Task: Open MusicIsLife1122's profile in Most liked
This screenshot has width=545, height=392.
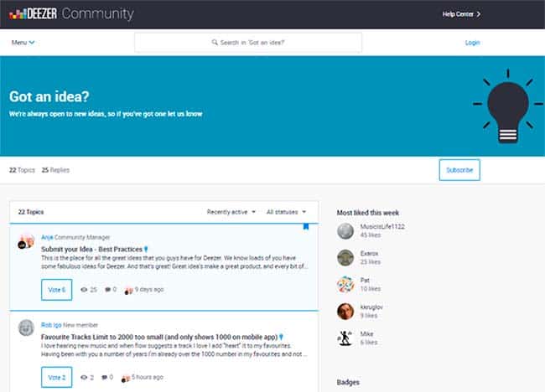Action: click(382, 227)
